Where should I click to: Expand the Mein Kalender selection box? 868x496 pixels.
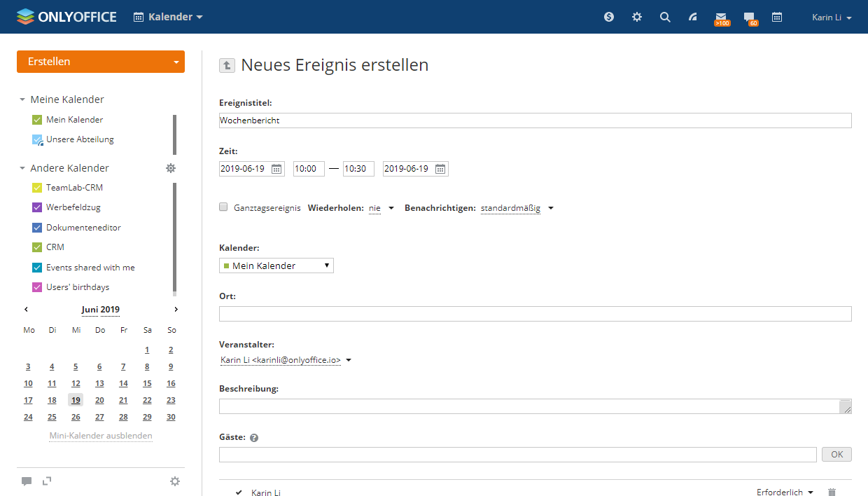[x=276, y=266]
